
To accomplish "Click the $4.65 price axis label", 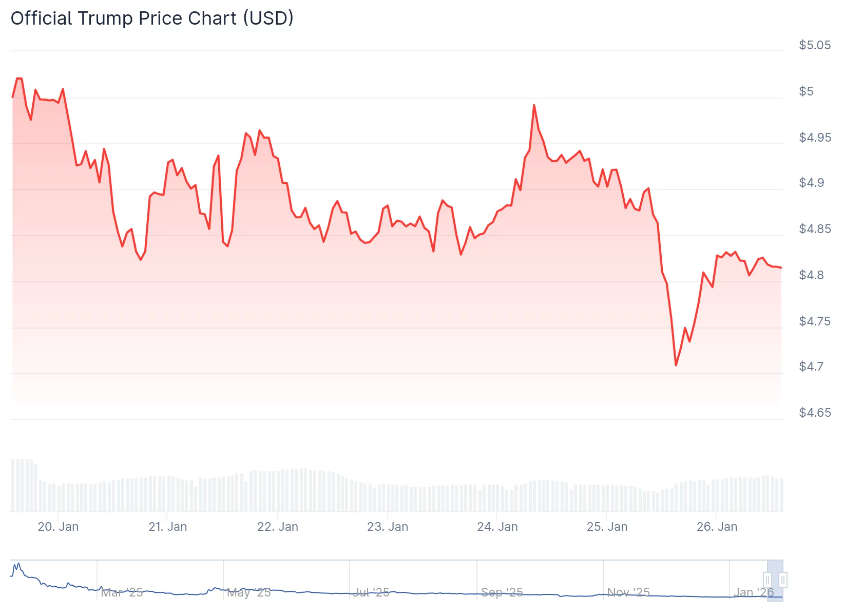I will 816,412.
